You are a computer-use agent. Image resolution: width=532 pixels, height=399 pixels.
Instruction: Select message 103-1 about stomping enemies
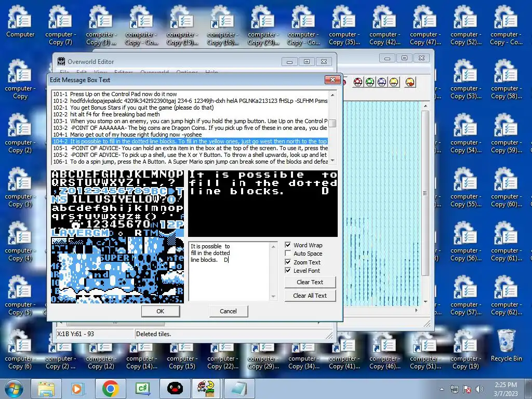(x=190, y=121)
